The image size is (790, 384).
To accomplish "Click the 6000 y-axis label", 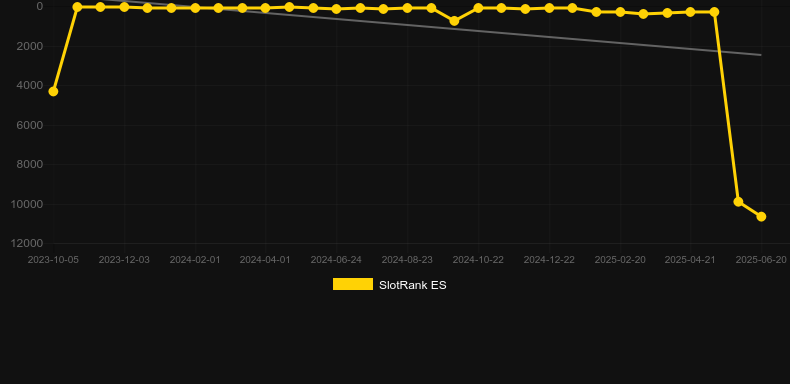I will coord(30,125).
